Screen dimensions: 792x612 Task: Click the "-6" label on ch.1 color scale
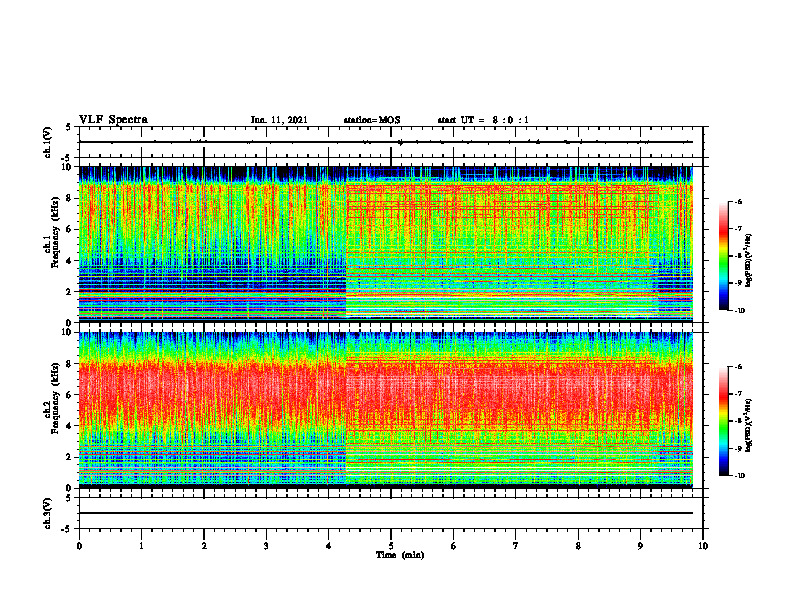tap(738, 201)
